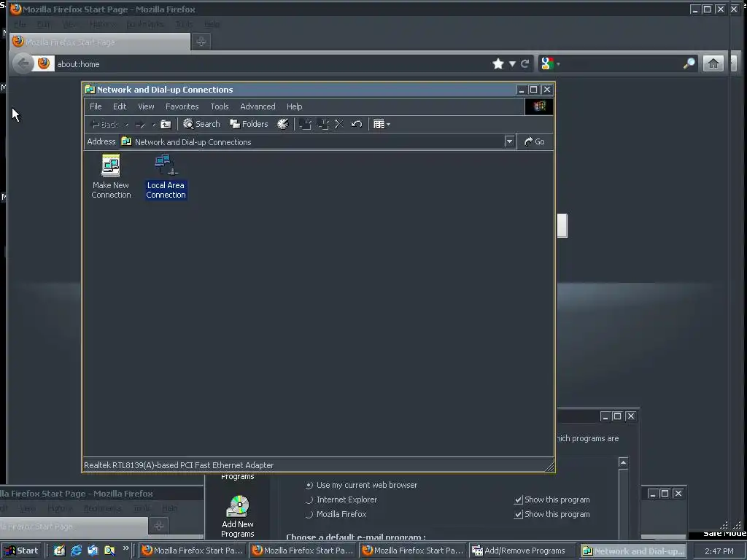Click the Back button in Explorer toolbar
Viewport: 747px width, 560px height.
point(105,124)
